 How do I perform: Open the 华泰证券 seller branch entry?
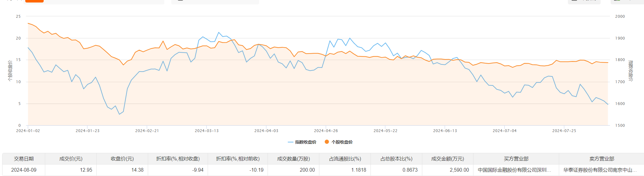600,170
